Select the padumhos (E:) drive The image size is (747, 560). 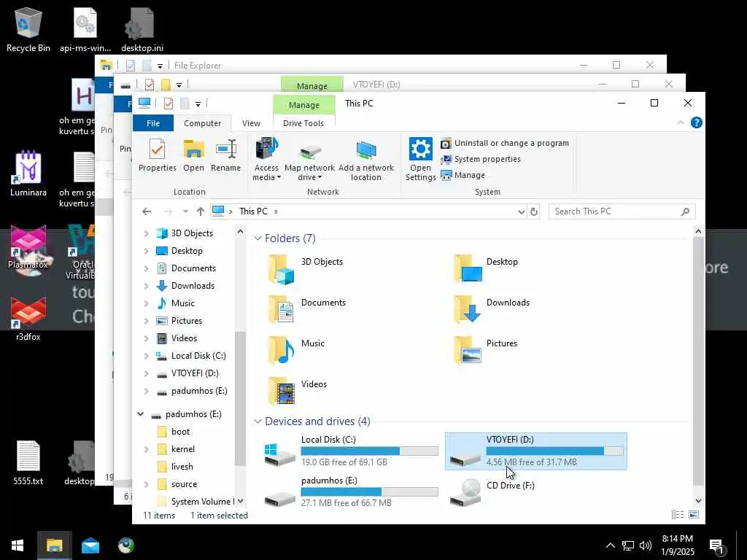(x=350, y=492)
